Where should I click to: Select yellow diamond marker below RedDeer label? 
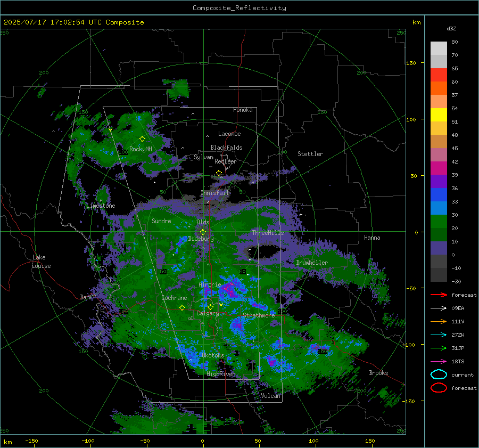(x=219, y=173)
